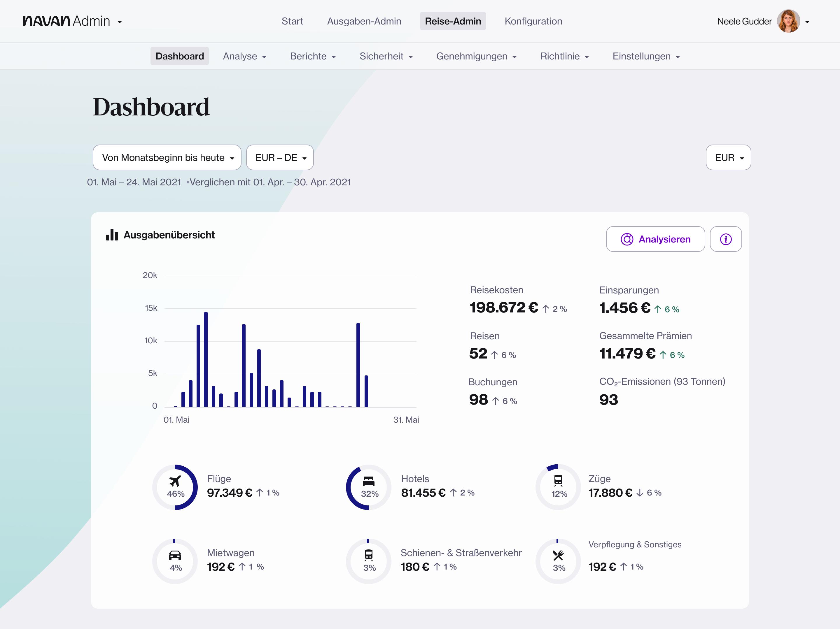The height and width of the screenshot is (629, 840).
Task: Click the Züge train icon
Action: 558,480
